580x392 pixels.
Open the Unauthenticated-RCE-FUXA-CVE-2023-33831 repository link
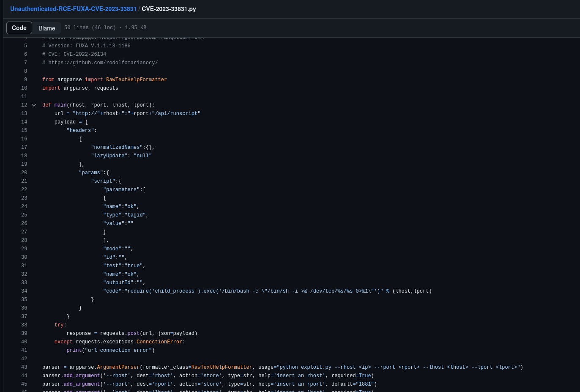point(73,9)
